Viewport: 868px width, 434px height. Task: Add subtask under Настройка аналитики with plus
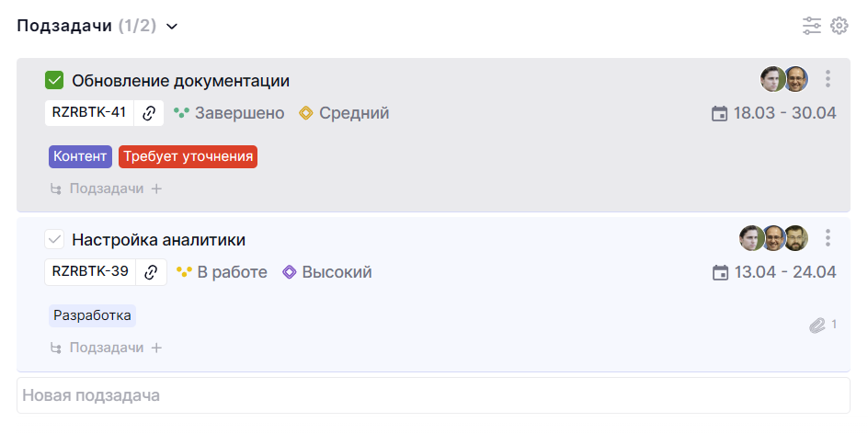coord(156,348)
